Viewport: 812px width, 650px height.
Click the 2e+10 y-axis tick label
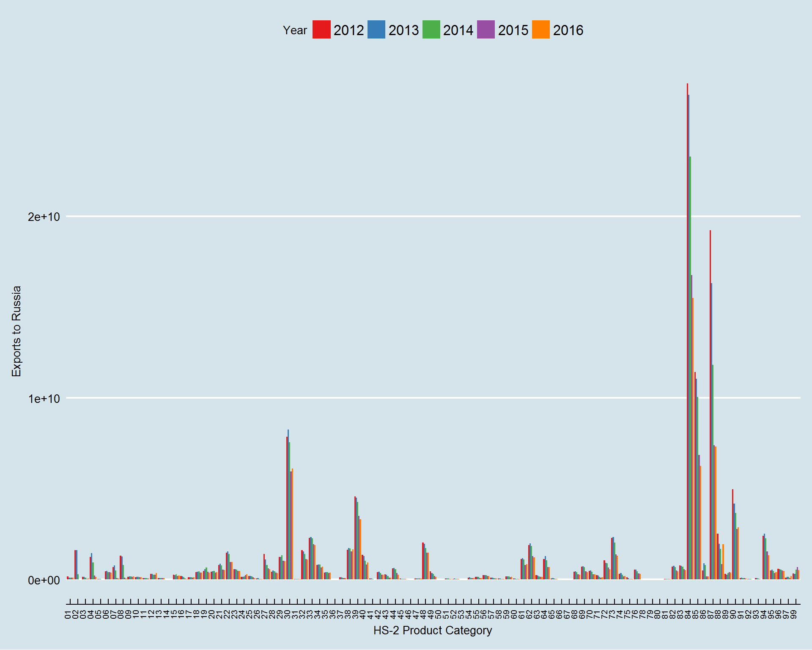tap(44, 217)
